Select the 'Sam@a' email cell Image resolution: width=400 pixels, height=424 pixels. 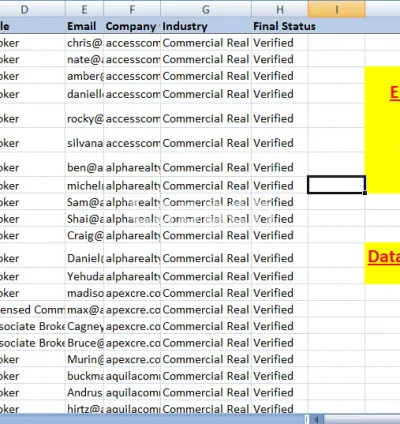coord(84,202)
